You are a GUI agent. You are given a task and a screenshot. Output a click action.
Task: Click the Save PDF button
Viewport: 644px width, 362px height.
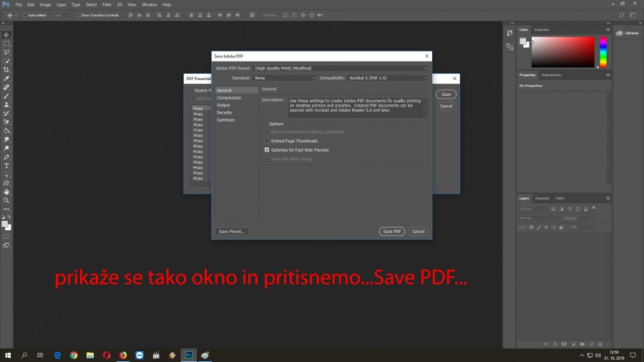coord(391,232)
